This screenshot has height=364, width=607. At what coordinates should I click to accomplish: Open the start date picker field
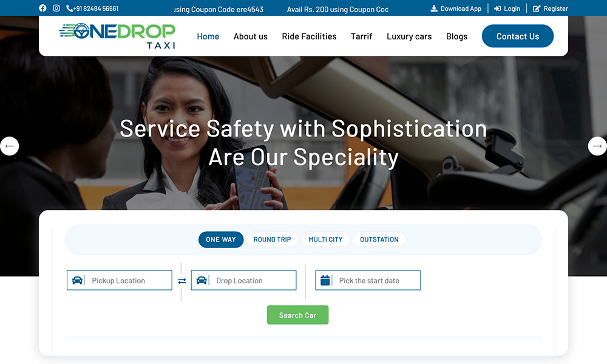click(368, 280)
